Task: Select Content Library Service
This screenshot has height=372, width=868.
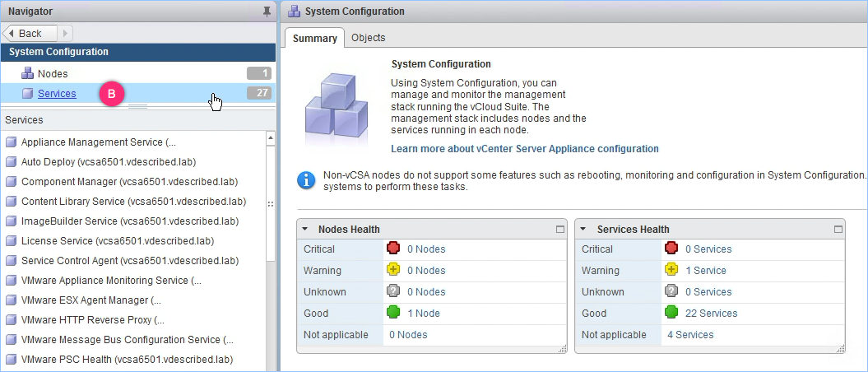Action: pyautogui.click(x=133, y=202)
